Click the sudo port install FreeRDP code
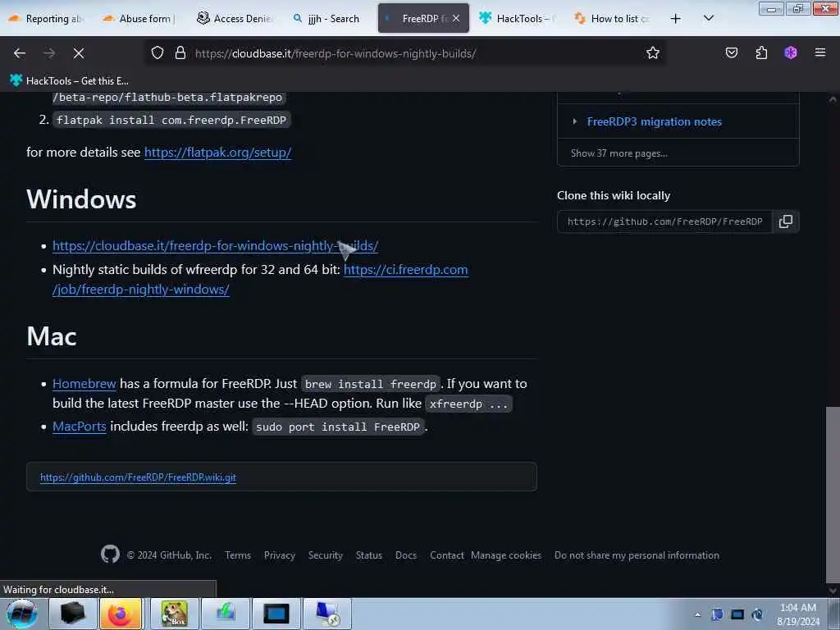The width and height of the screenshot is (840, 630). click(x=338, y=427)
